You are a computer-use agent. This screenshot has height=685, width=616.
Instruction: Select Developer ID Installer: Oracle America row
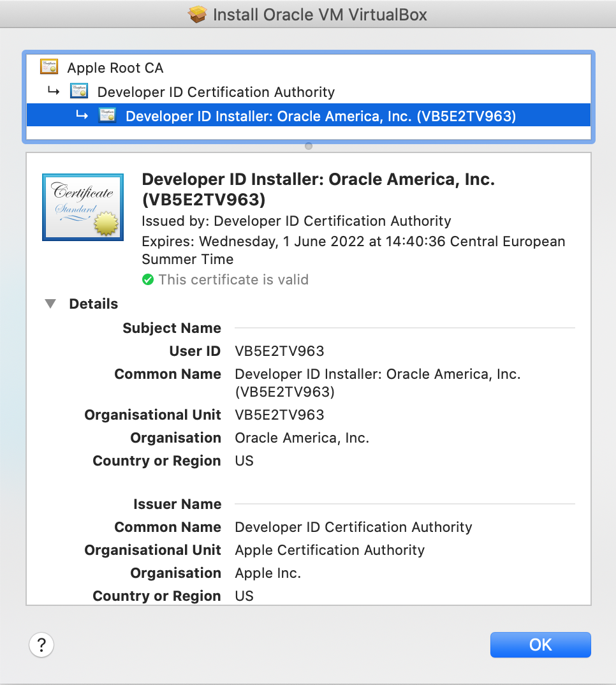[309, 116]
